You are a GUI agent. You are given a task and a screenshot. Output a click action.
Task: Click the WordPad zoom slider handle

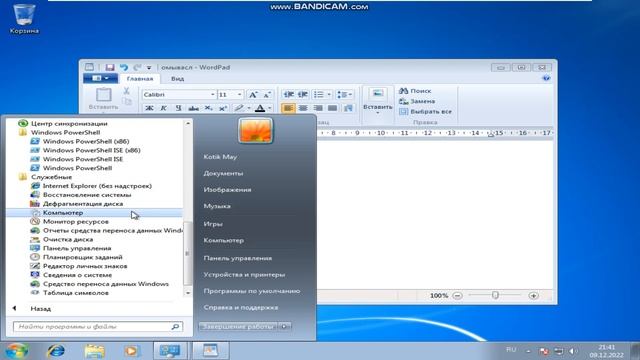[x=495, y=295]
